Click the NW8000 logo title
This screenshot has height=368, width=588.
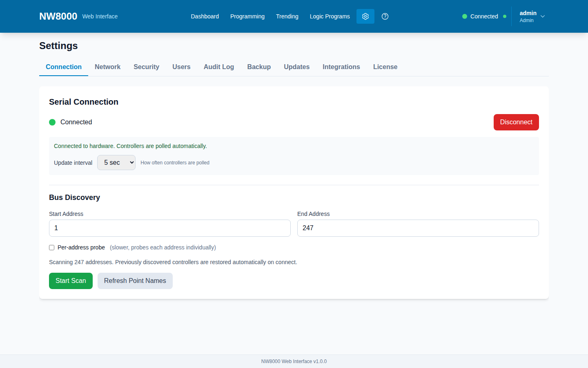click(58, 16)
